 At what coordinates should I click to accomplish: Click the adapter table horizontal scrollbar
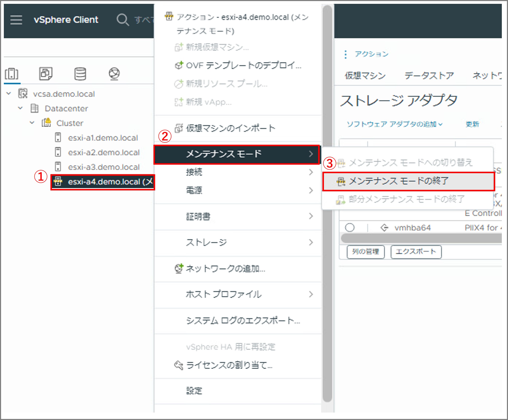tap(421, 238)
